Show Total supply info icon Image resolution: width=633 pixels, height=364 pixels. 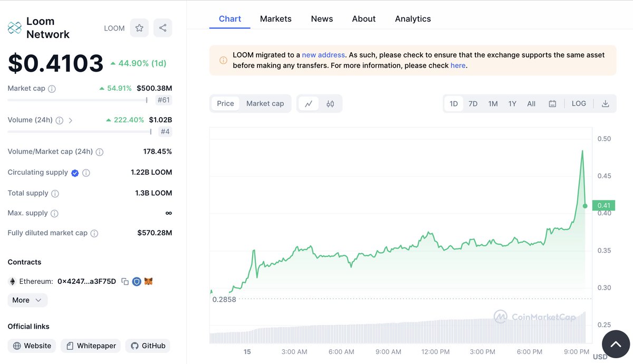(x=55, y=194)
